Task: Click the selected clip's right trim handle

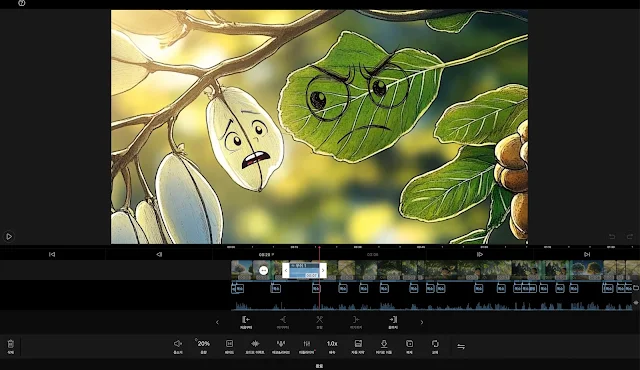Action: (x=323, y=270)
